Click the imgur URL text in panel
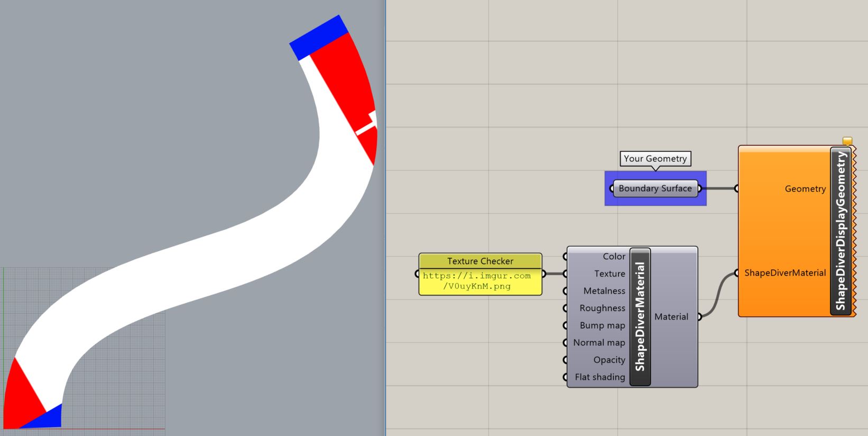868x436 pixels. [477, 281]
